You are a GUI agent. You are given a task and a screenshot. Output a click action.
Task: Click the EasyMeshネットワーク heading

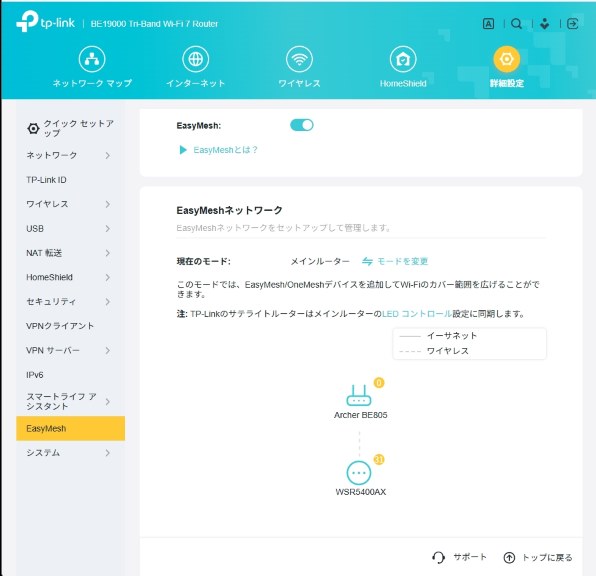(x=229, y=210)
